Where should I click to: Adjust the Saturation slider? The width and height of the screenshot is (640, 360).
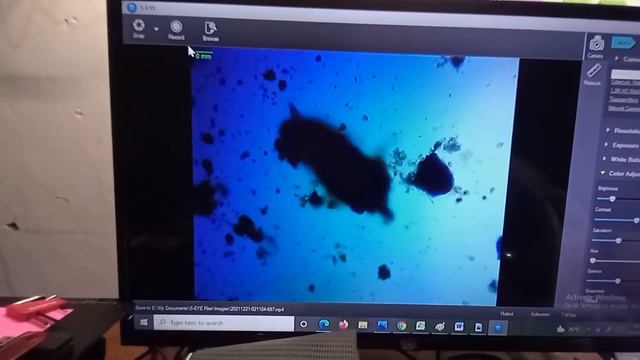618,240
